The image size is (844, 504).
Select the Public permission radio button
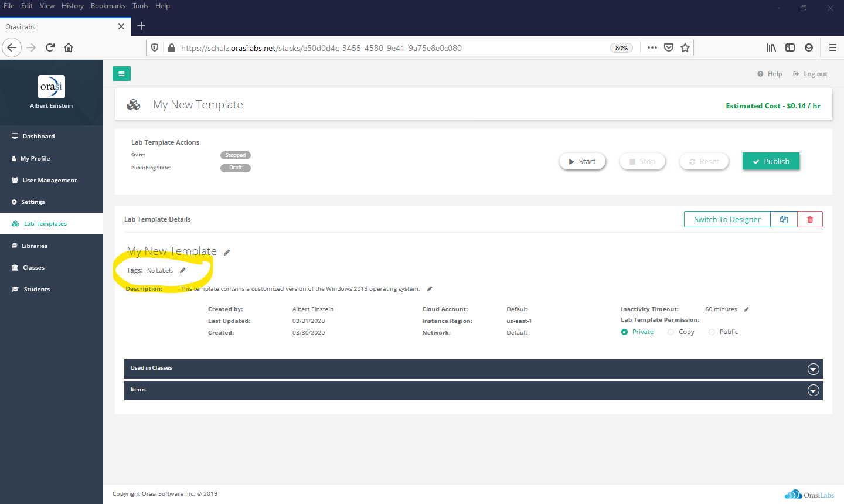[712, 332]
